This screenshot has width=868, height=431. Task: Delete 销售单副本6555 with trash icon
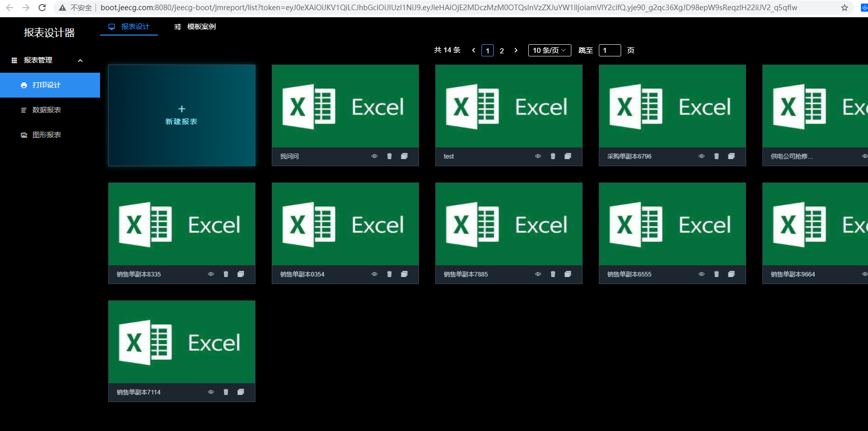pyautogui.click(x=717, y=274)
